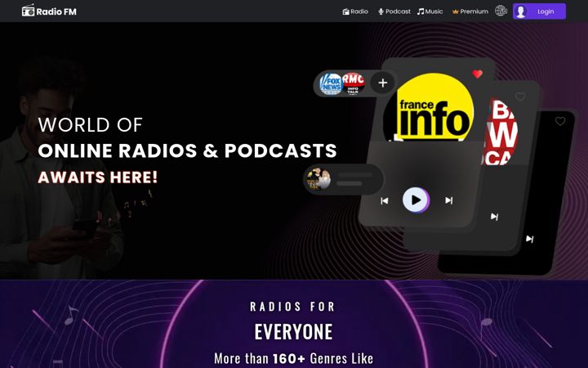
Task: Toggle the heart outline on the middle card
Action: (519, 96)
